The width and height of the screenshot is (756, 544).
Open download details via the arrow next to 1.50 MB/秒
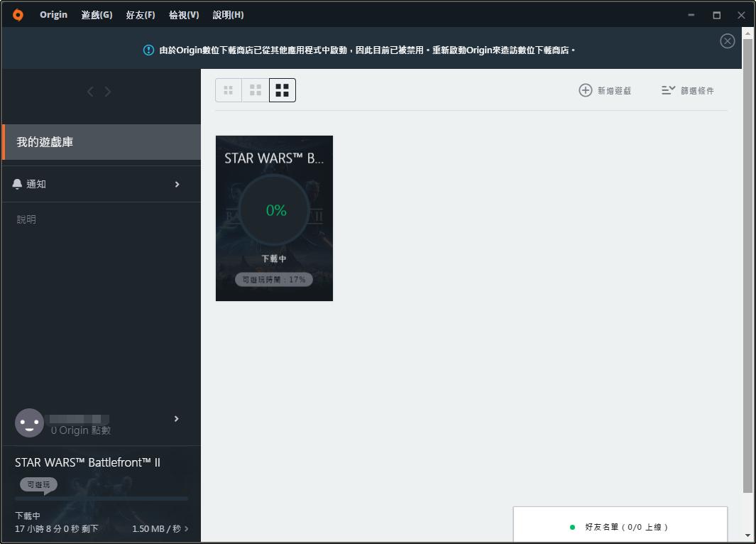(x=186, y=528)
